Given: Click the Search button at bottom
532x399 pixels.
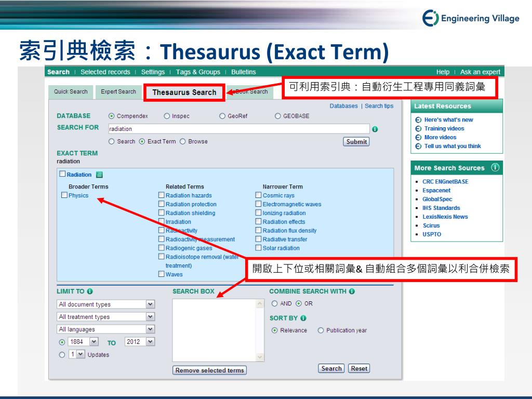Looking at the screenshot, I should pyautogui.click(x=331, y=368).
